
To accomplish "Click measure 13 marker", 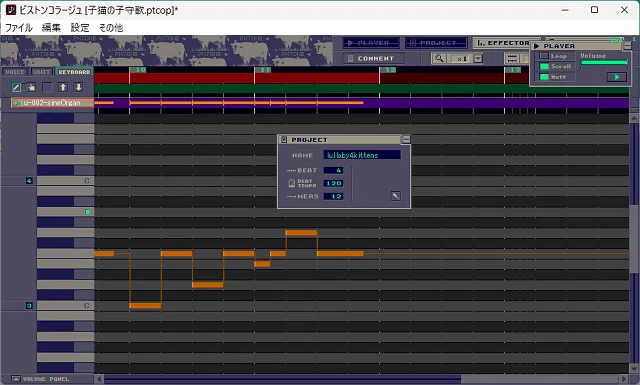I will tap(515, 70).
